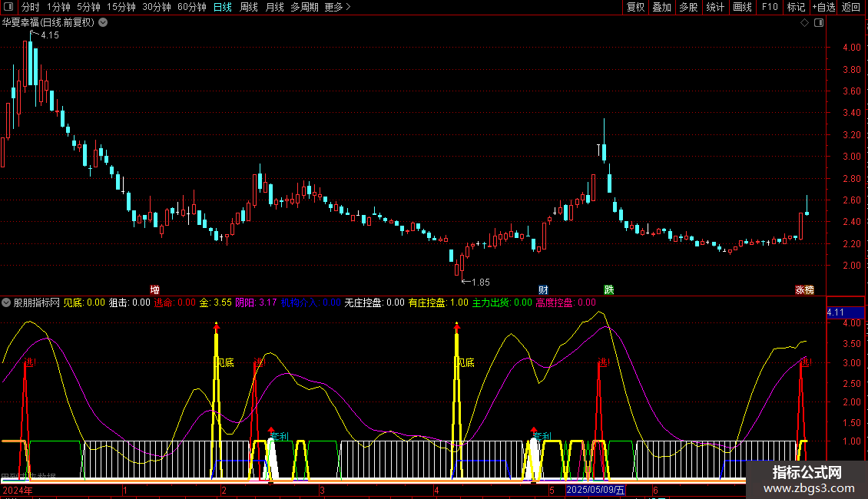Open the 更多 periods expander
Screen dimensions: 868x499
(x=337, y=7)
